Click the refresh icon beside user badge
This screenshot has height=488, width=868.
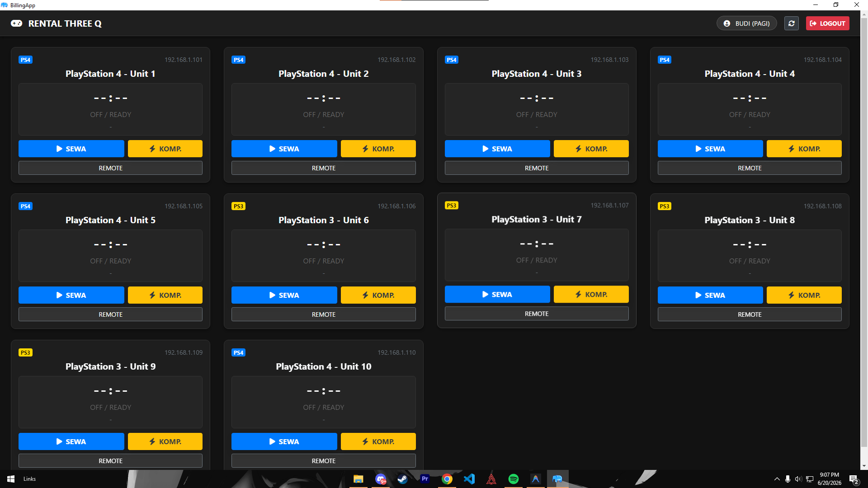click(791, 23)
